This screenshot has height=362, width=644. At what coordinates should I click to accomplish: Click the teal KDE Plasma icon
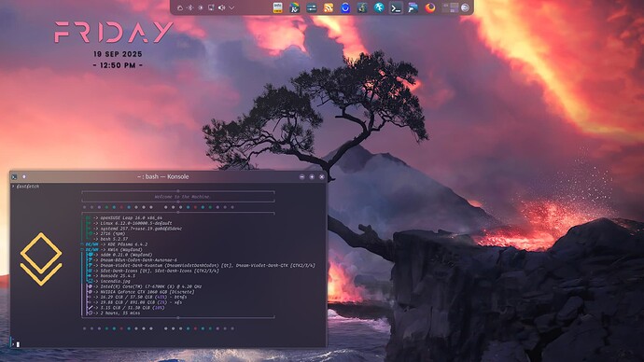pos(379,7)
